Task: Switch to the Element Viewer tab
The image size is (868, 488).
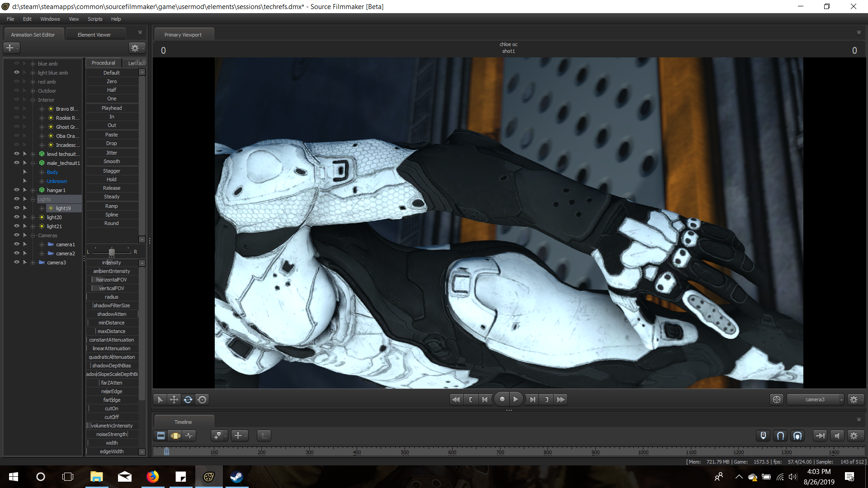Action: 94,35
